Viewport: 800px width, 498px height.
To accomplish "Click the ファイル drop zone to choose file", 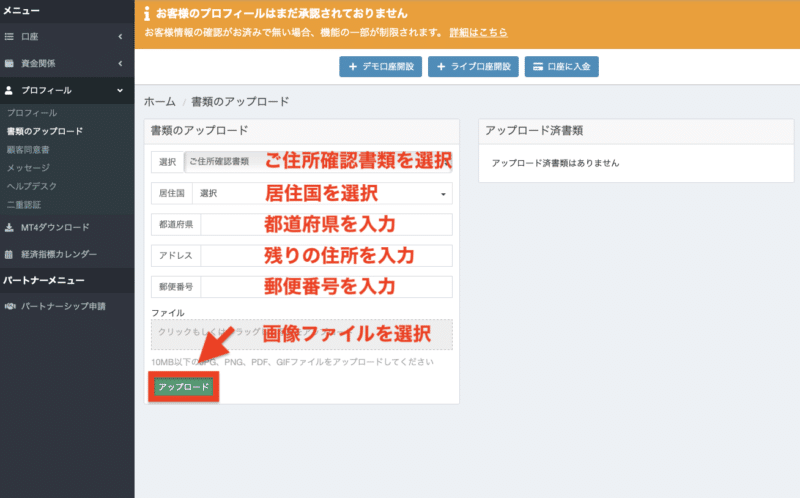I will pos(302,334).
